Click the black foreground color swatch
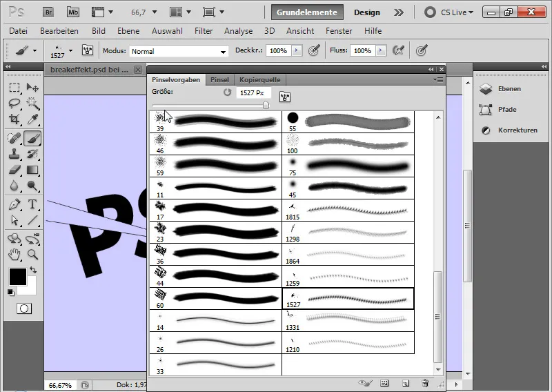 [18, 277]
